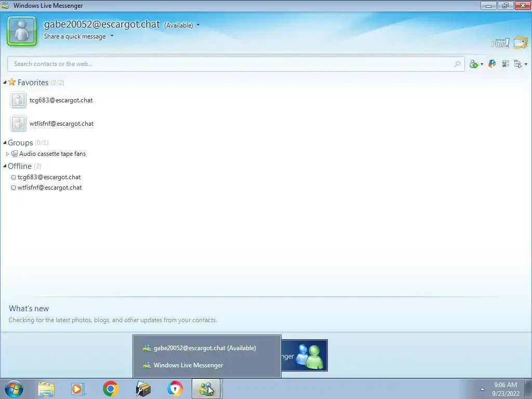Click the contact list layout icon

(x=506, y=63)
